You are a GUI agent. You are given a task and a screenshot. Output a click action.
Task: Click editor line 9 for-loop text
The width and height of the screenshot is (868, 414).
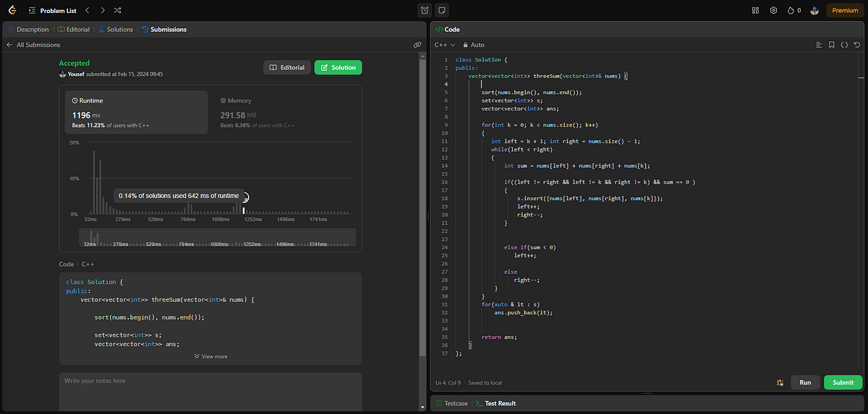(540, 125)
